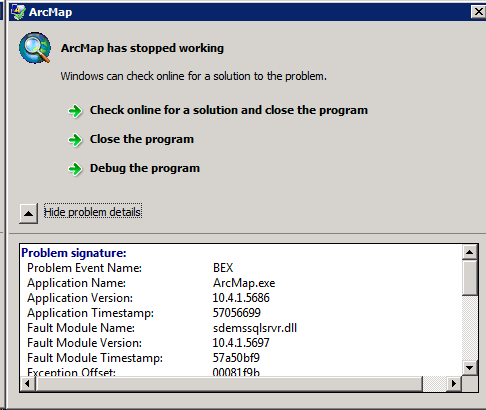The height and width of the screenshot is (410, 486).
Task: Click the ArcMap has stopped working heading
Action: [142, 48]
